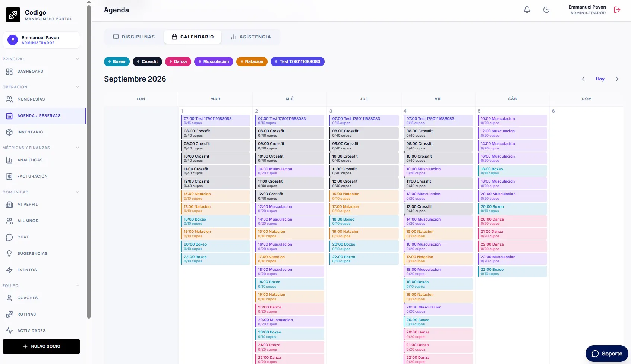Collapse the Principal sidebar section
Viewport: 631px width, 364px height.
41,59
